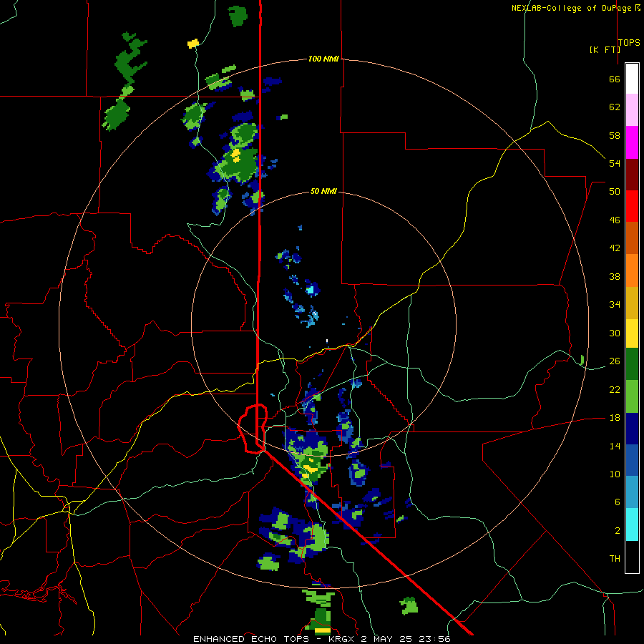Click the 42 value in the legend

coord(615,248)
